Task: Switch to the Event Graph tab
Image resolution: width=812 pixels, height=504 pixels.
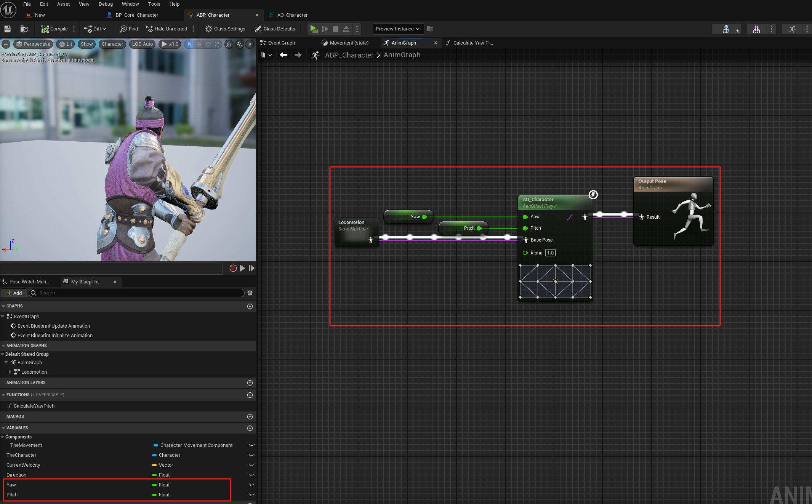Action: pyautogui.click(x=281, y=43)
